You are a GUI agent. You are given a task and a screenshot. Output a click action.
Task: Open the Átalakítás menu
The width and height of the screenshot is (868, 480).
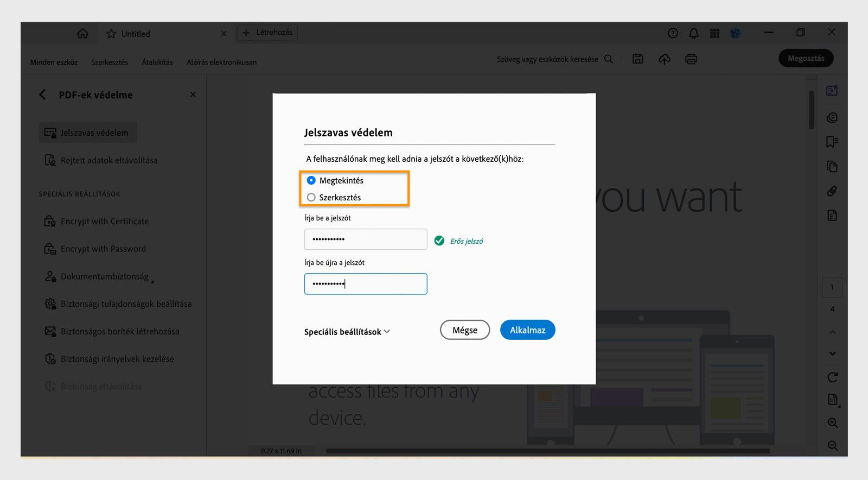157,62
